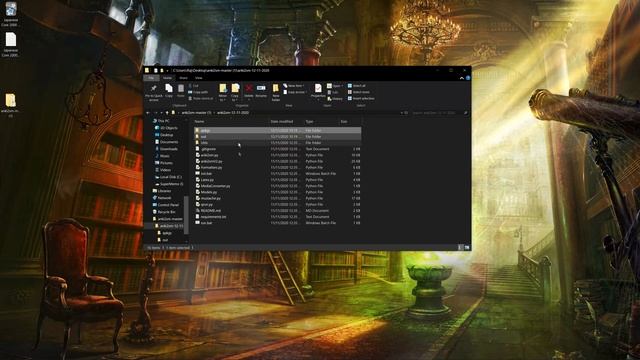
Task: Click Pin to Quick access in ribbon
Action: pos(153,93)
